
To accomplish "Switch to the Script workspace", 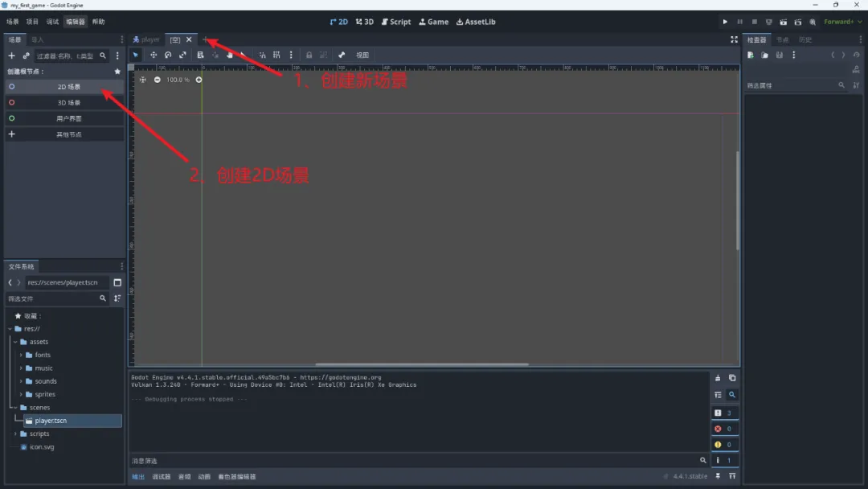I will 396,22.
